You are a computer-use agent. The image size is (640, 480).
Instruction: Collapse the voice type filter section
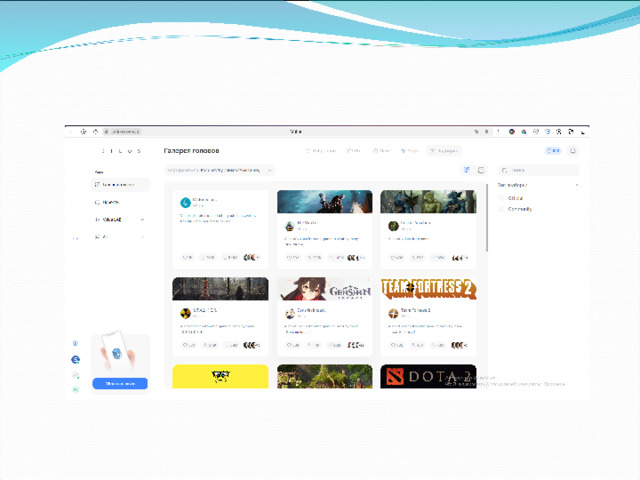point(576,185)
